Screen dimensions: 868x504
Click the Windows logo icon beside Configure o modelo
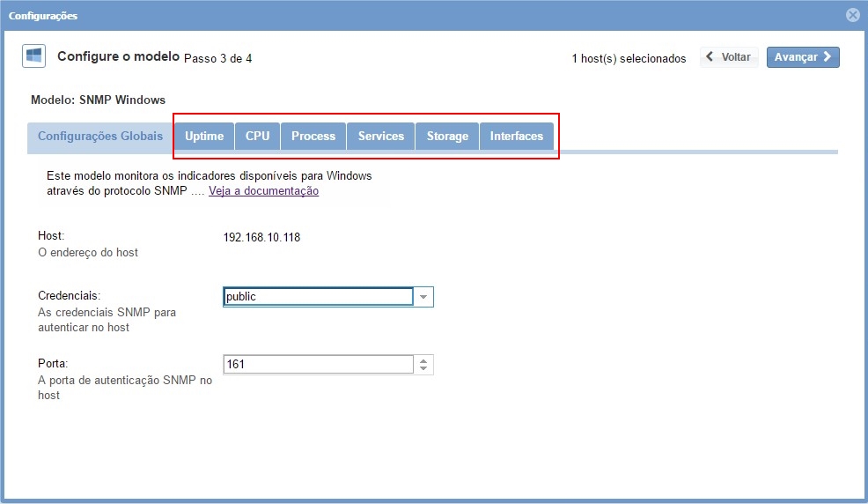(x=33, y=56)
